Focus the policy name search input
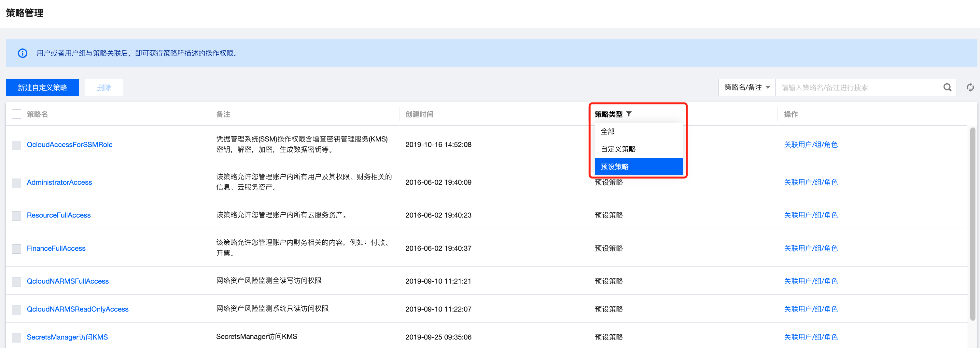 tap(858, 87)
